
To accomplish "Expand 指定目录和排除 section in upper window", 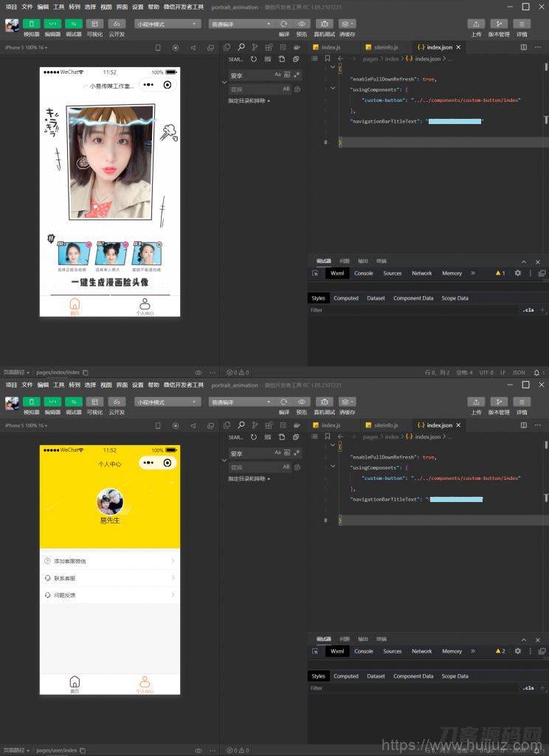I will [x=249, y=100].
